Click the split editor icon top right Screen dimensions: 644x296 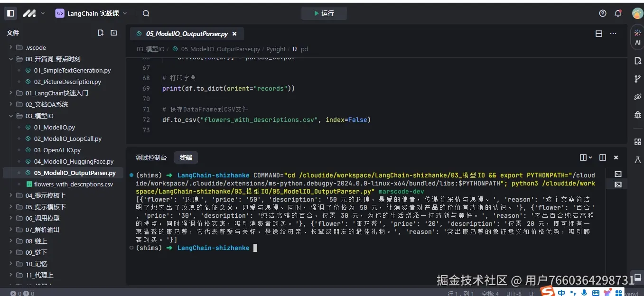[599, 34]
